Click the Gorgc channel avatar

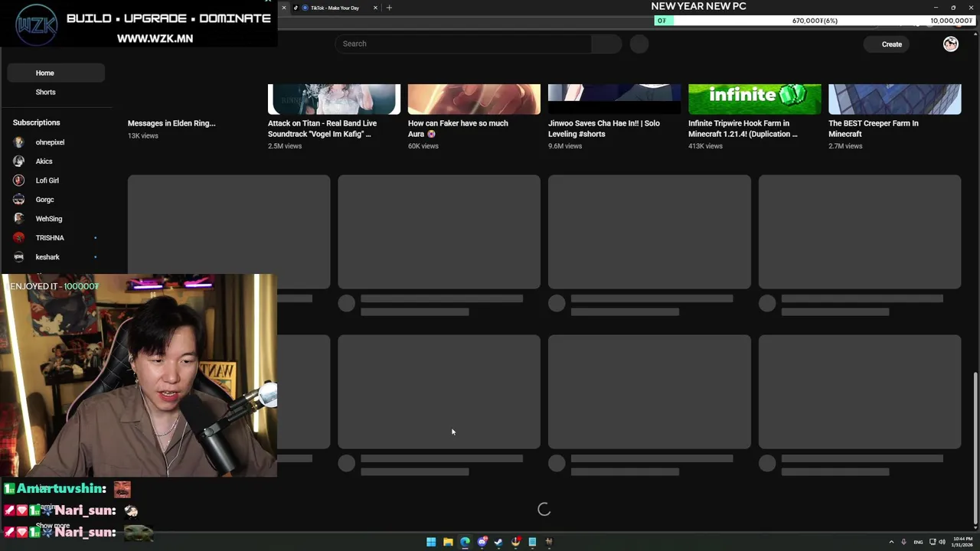pyautogui.click(x=18, y=200)
